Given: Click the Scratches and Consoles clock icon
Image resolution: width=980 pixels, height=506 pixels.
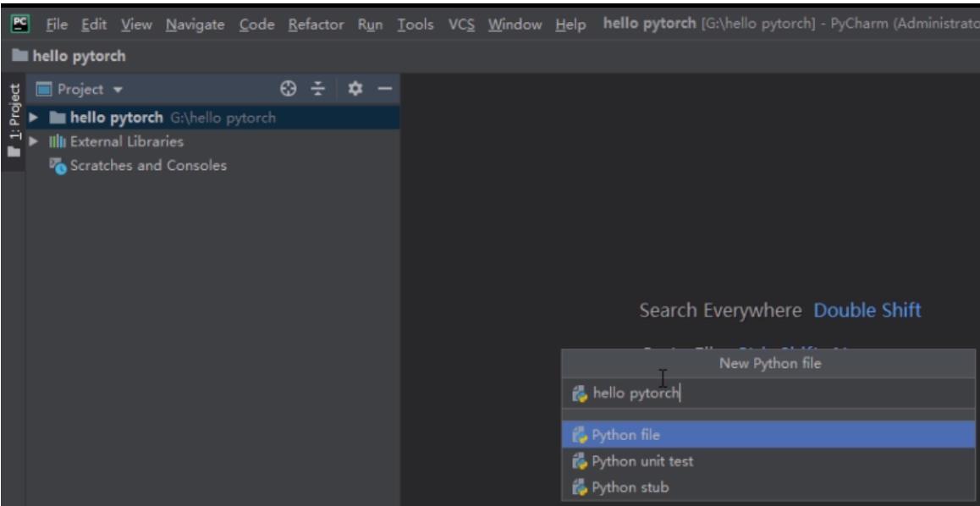Looking at the screenshot, I should (x=58, y=166).
